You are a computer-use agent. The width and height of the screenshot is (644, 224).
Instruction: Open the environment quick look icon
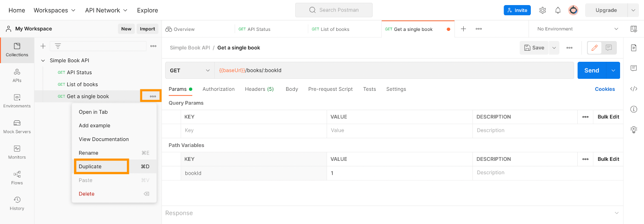[634, 29]
